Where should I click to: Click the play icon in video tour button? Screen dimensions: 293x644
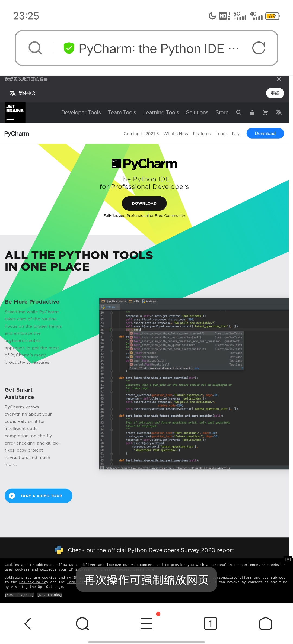[12, 496]
